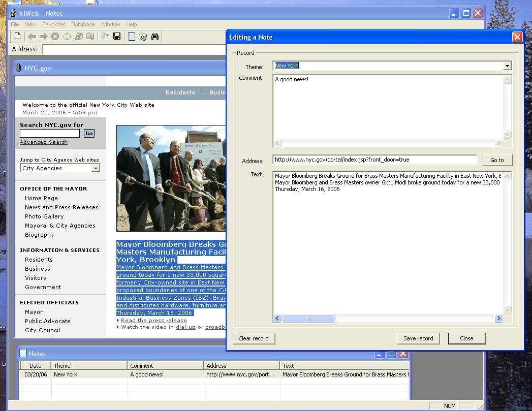Open the Help menu
532x411 pixels.
131,24
